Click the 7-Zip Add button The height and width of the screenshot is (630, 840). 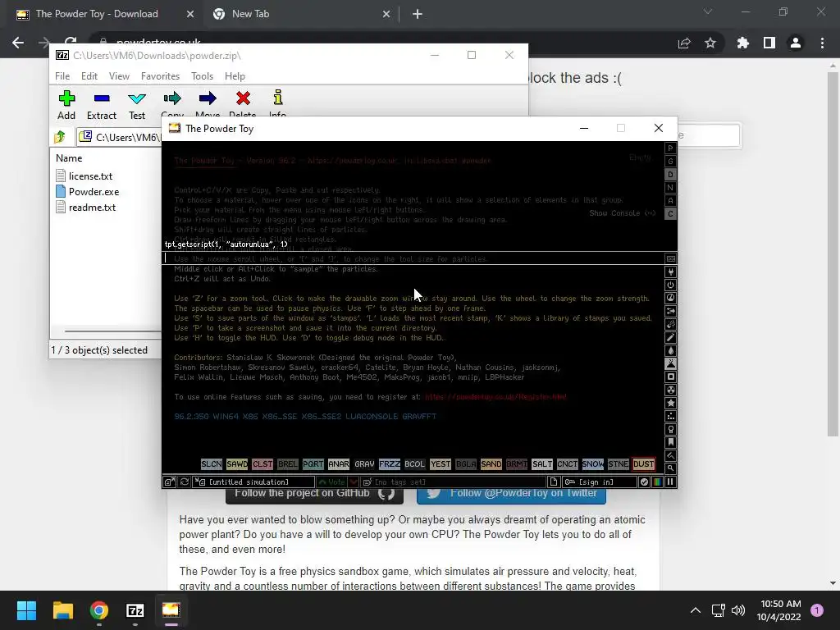click(66, 105)
